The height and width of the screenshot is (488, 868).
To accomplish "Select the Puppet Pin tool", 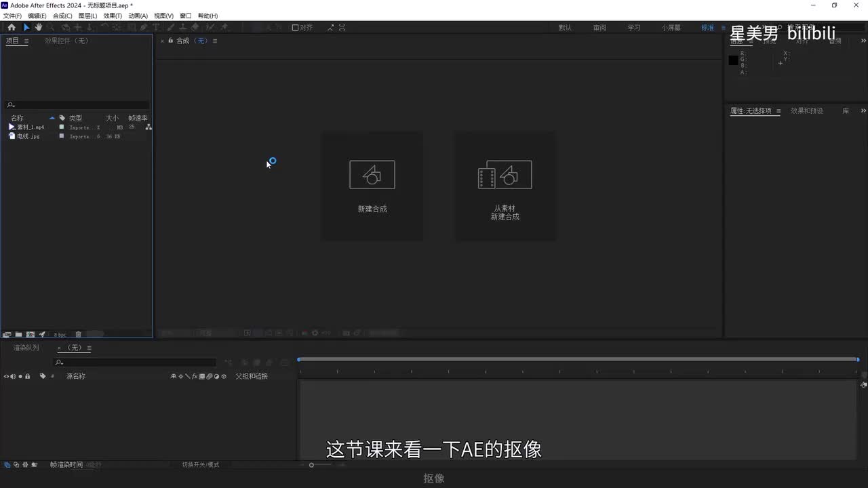I will (x=224, y=27).
